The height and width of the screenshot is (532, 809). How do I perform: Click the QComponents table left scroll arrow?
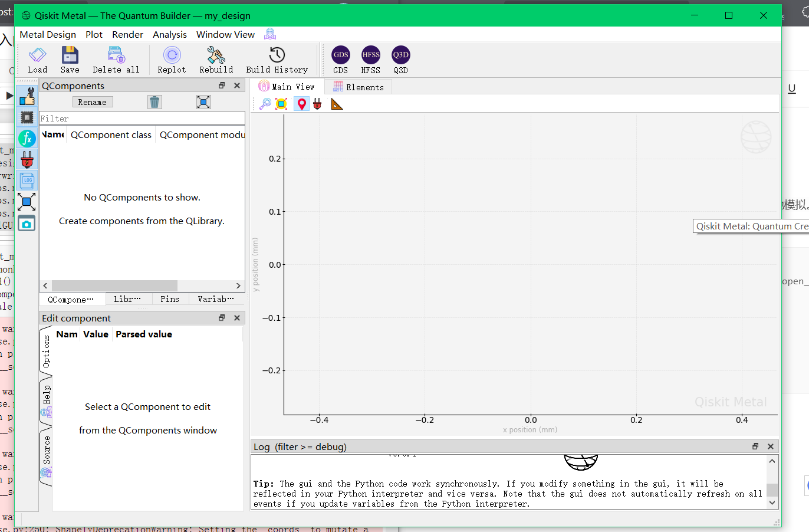pyautogui.click(x=45, y=285)
